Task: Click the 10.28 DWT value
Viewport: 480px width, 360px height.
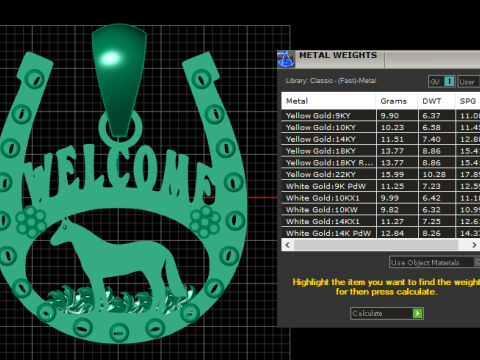Action: pos(434,174)
